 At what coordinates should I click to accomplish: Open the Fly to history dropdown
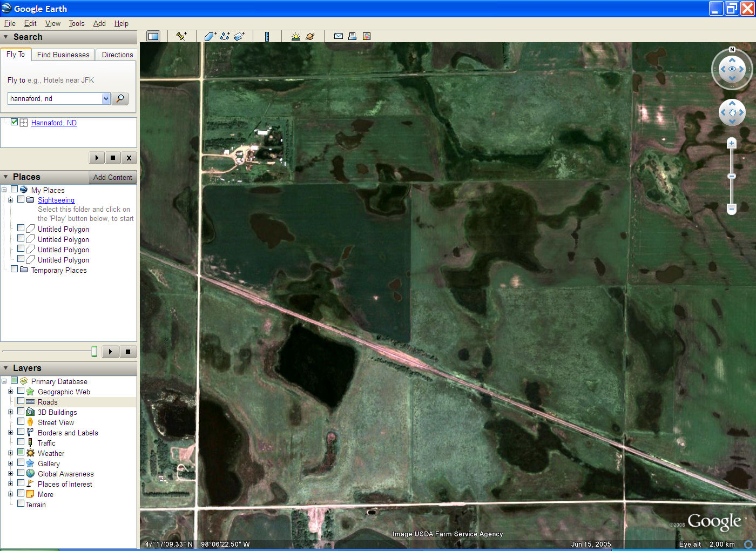pos(106,99)
